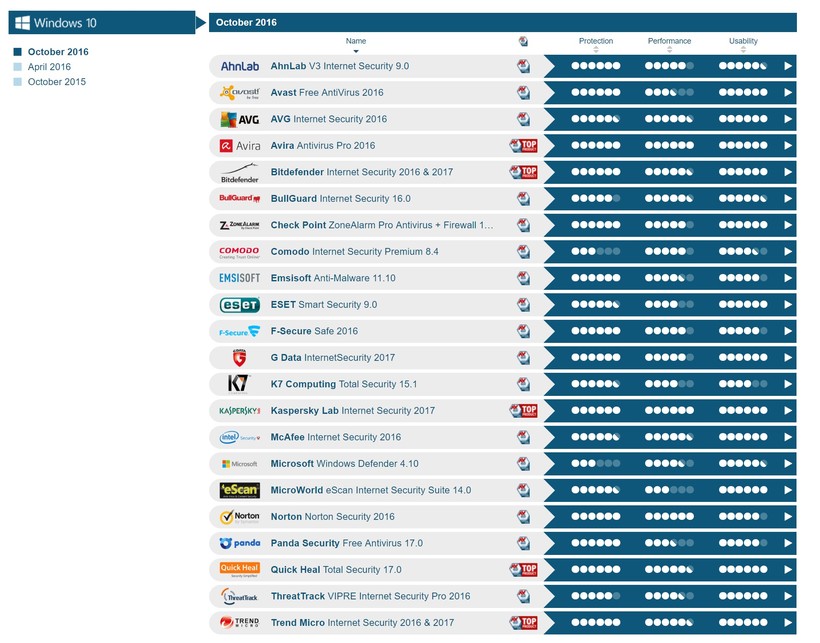The width and height of the screenshot is (820, 643).
Task: Open Kaspersky Lab Internet Security 2017 link
Action: coord(352,411)
